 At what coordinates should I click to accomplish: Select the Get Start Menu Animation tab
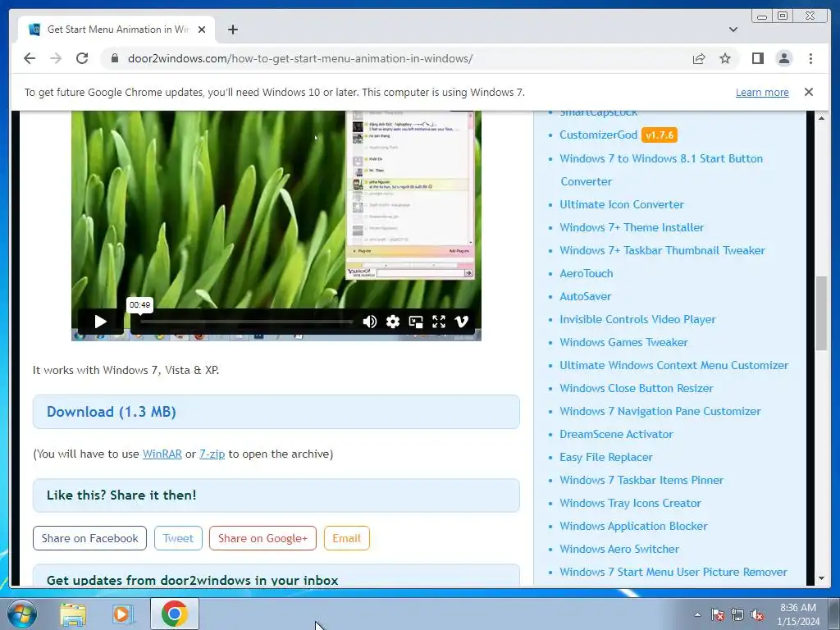[116, 30]
